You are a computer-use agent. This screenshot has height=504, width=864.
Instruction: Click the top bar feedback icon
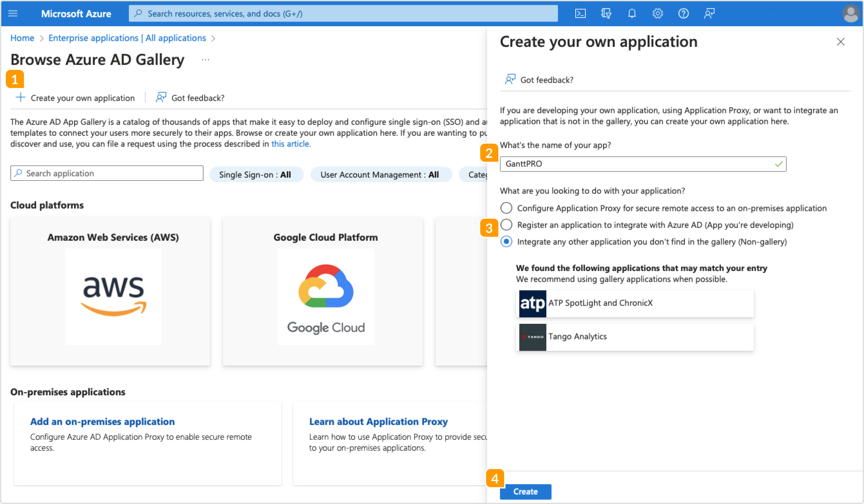[709, 13]
